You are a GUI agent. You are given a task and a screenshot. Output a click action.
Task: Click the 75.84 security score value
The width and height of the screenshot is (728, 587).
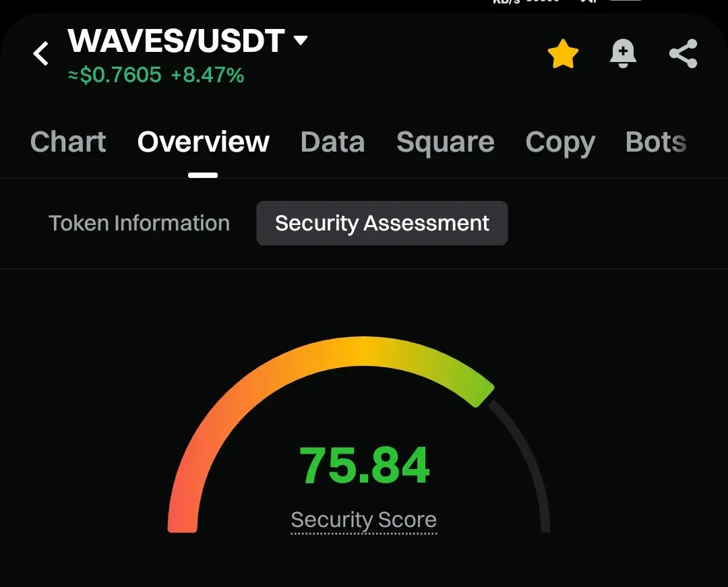(x=365, y=465)
